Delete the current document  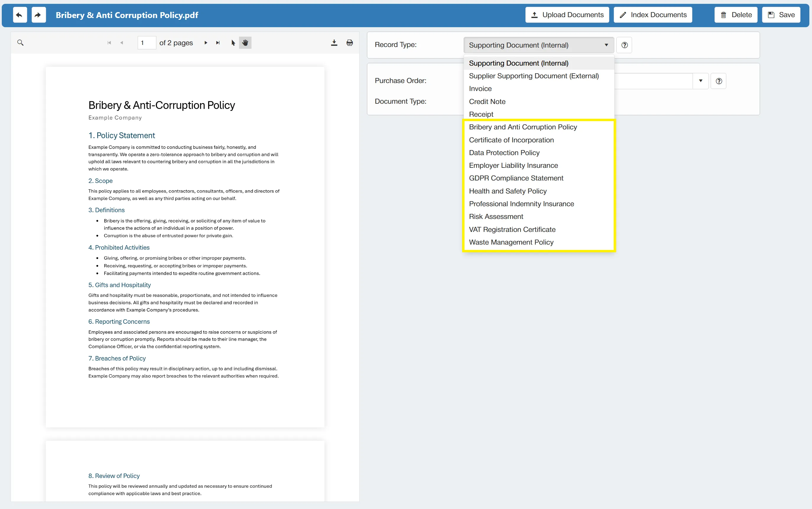click(736, 15)
